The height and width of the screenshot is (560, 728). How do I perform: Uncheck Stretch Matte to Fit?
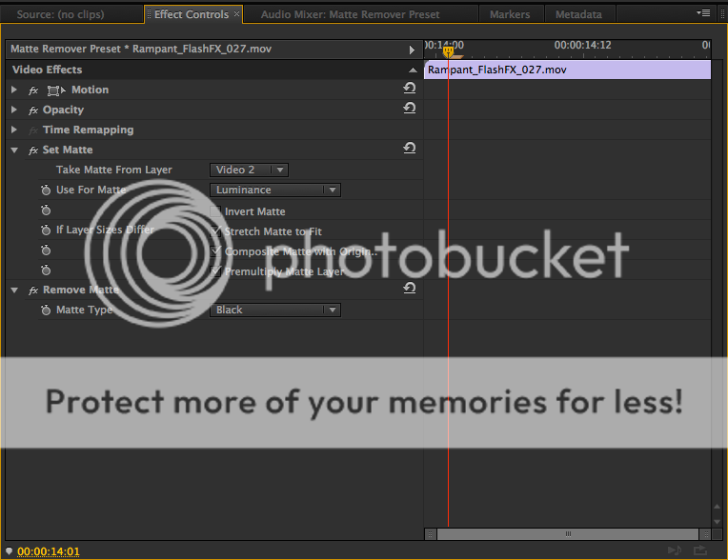click(x=215, y=231)
